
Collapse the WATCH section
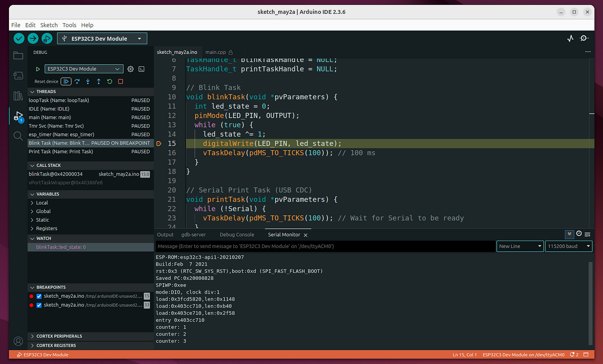90,238
